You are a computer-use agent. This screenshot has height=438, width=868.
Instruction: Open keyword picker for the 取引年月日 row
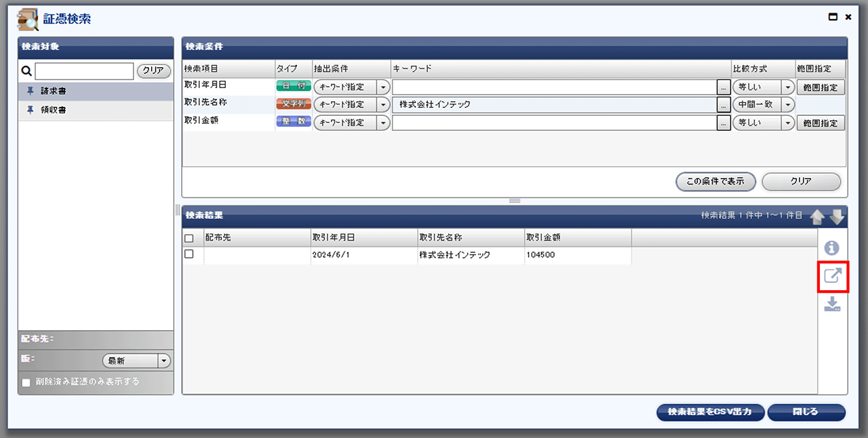coord(724,87)
